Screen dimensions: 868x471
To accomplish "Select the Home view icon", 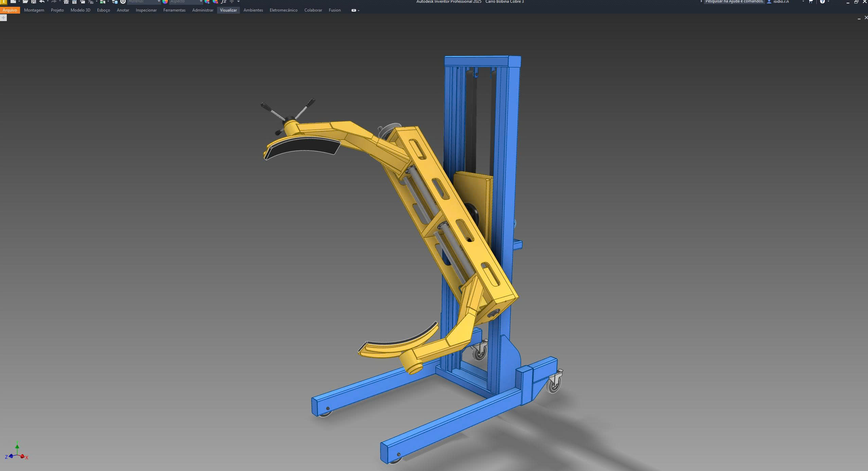I will pos(66,2).
